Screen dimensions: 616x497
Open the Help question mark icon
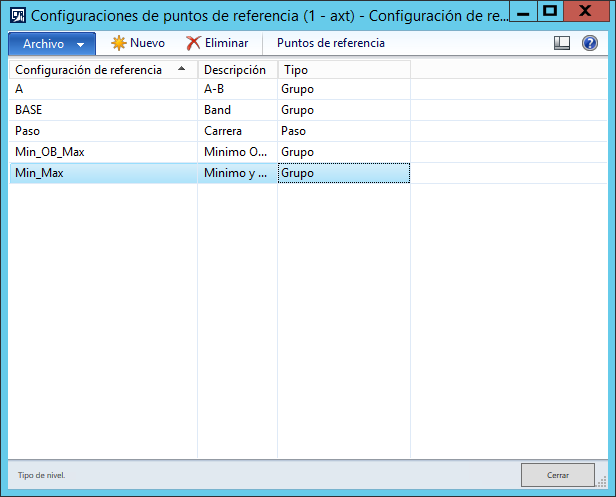(x=590, y=43)
